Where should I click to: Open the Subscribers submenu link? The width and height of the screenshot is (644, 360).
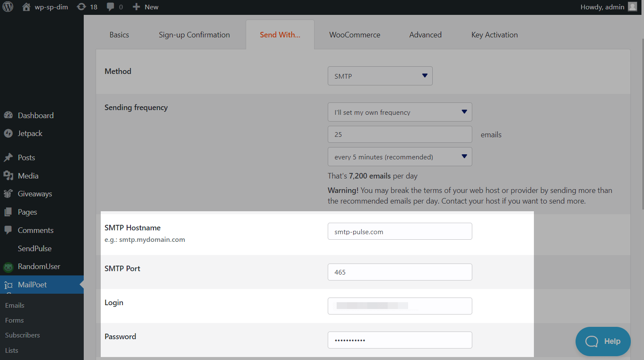23,335
